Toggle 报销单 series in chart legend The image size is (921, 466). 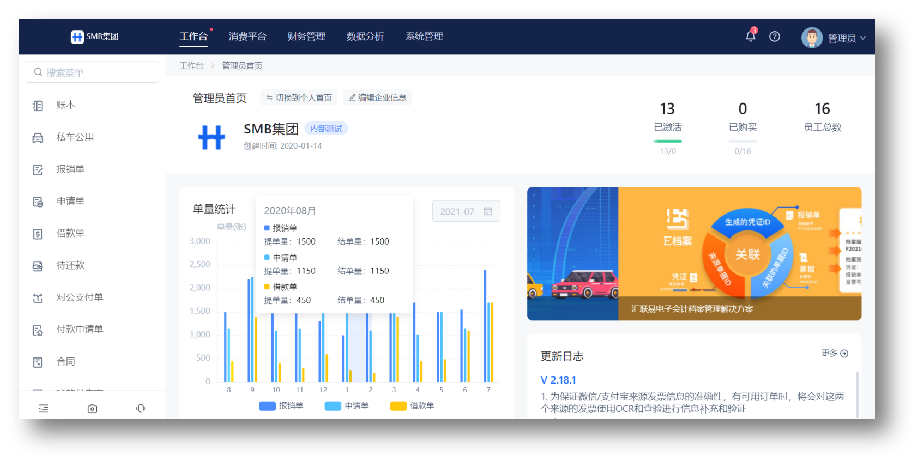point(282,406)
